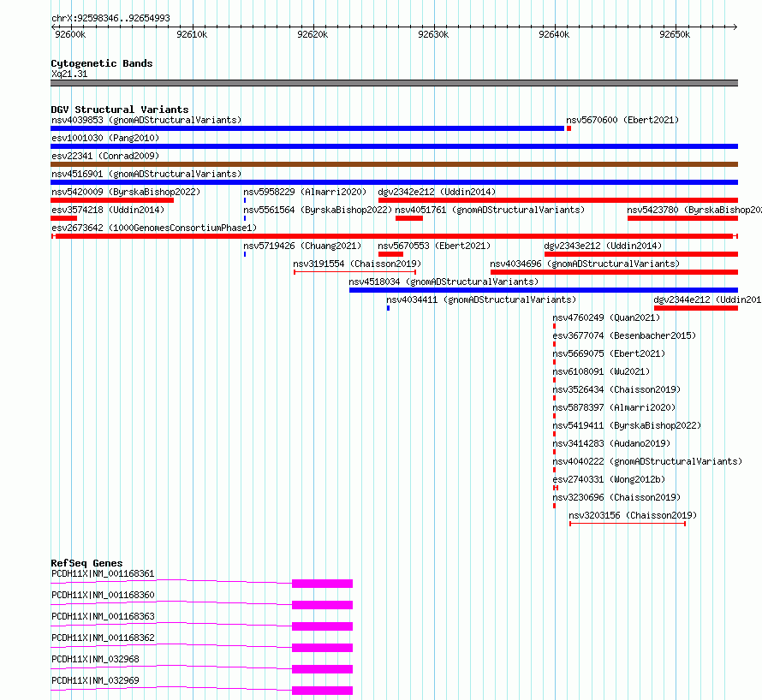The image size is (762, 700).
Task: Open nsv4516901 gnomADStructuralVariants label
Action: click(x=146, y=174)
